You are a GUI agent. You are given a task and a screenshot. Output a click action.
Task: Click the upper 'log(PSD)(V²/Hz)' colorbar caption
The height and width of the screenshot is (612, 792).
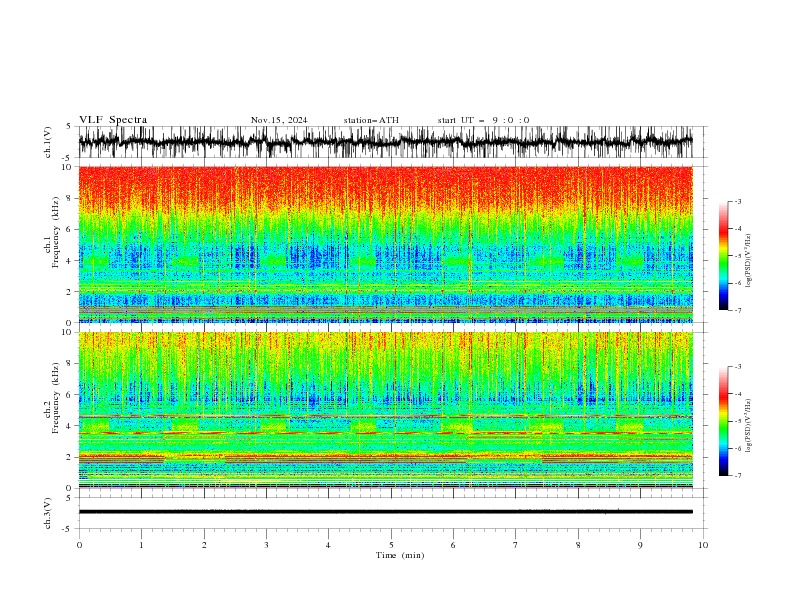(748, 261)
